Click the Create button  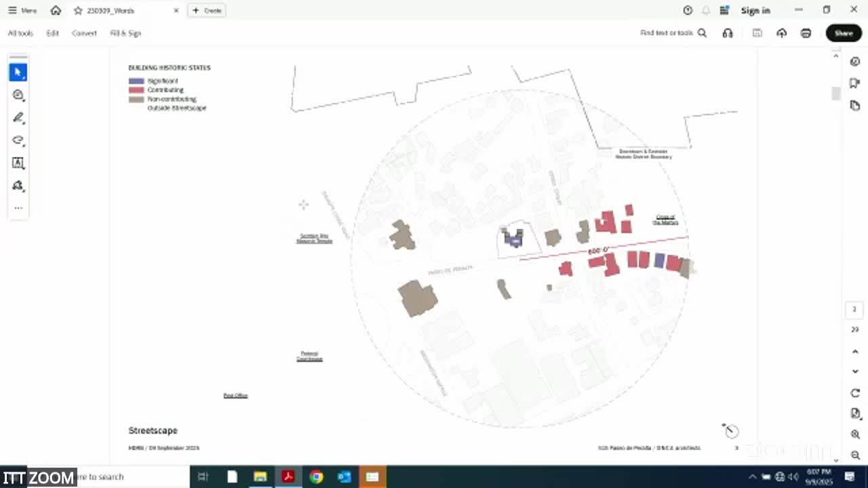coord(207,10)
